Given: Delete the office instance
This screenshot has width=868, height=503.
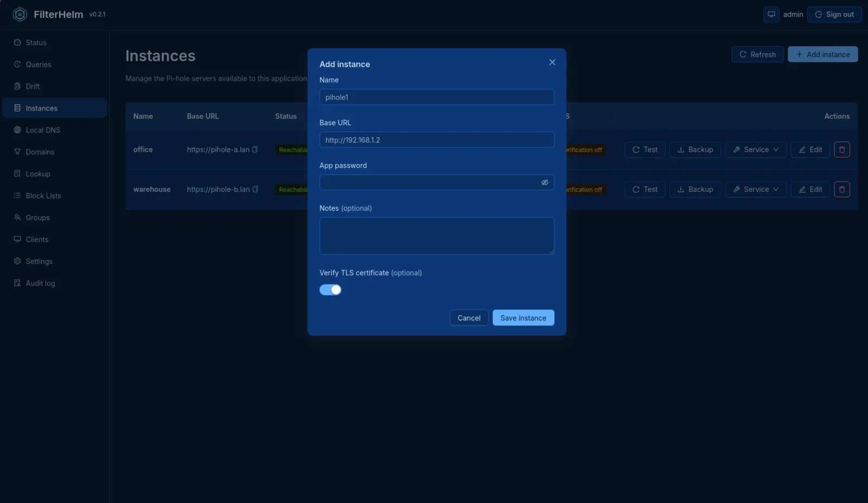Looking at the screenshot, I should 842,150.
